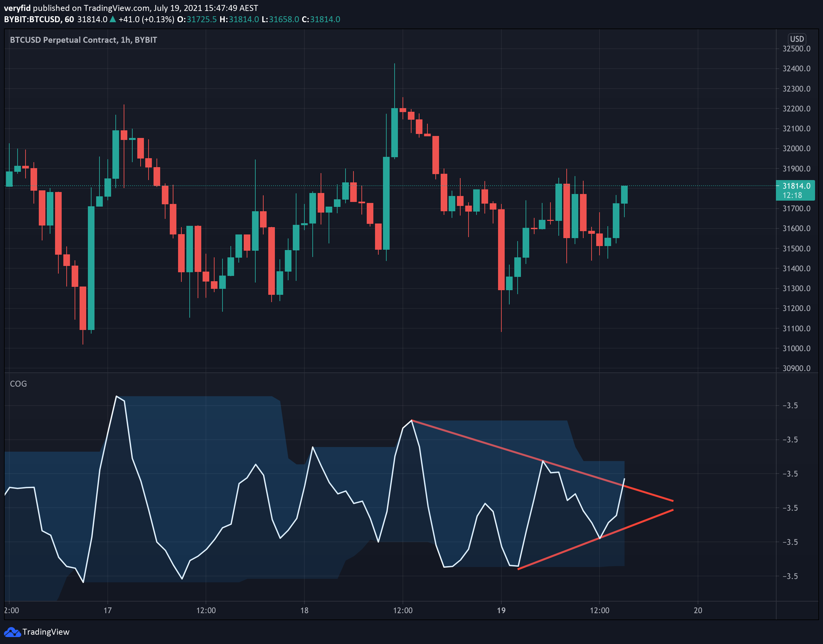
Task: Click the high value H:31814.0
Action: (x=239, y=20)
